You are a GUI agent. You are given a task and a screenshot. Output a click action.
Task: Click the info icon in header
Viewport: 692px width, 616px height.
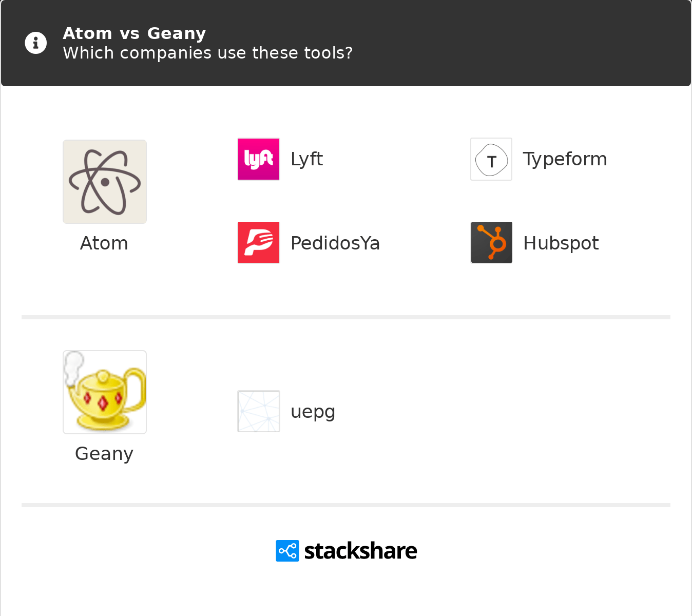(36, 43)
